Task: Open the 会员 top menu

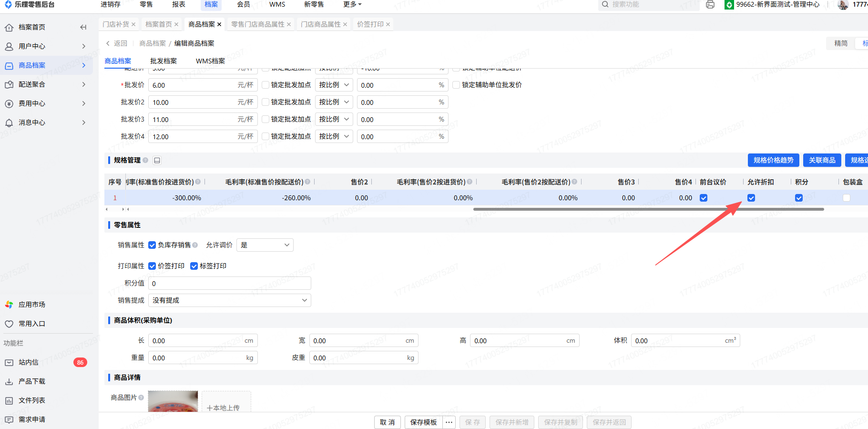Action: pyautogui.click(x=244, y=4)
